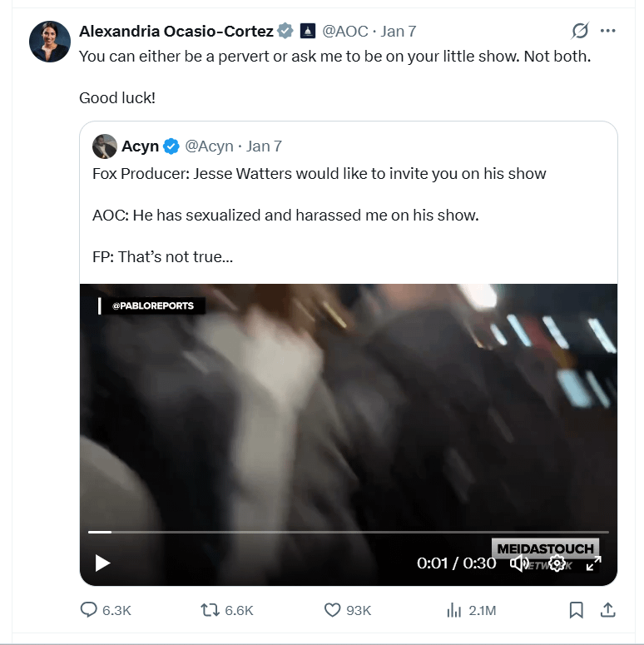Open video settings gear
This screenshot has height=645, width=644.
click(x=557, y=563)
